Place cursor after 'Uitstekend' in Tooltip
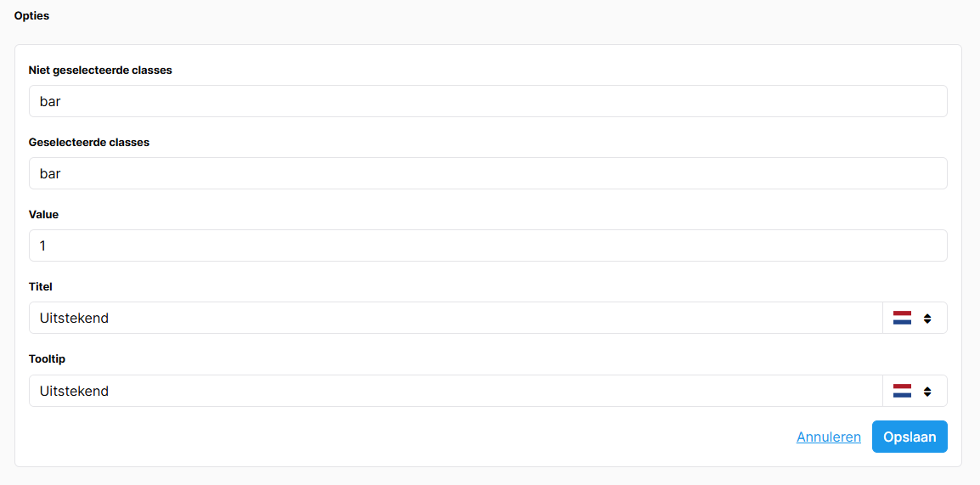 pos(110,392)
